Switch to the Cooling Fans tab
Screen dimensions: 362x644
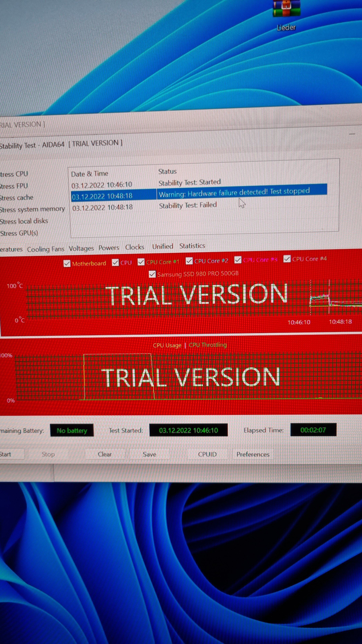pos(46,249)
